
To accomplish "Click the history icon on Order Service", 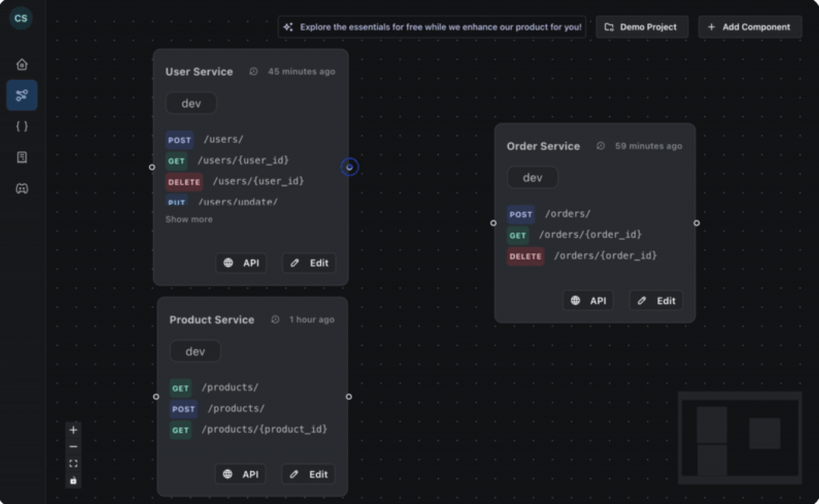I will point(601,146).
